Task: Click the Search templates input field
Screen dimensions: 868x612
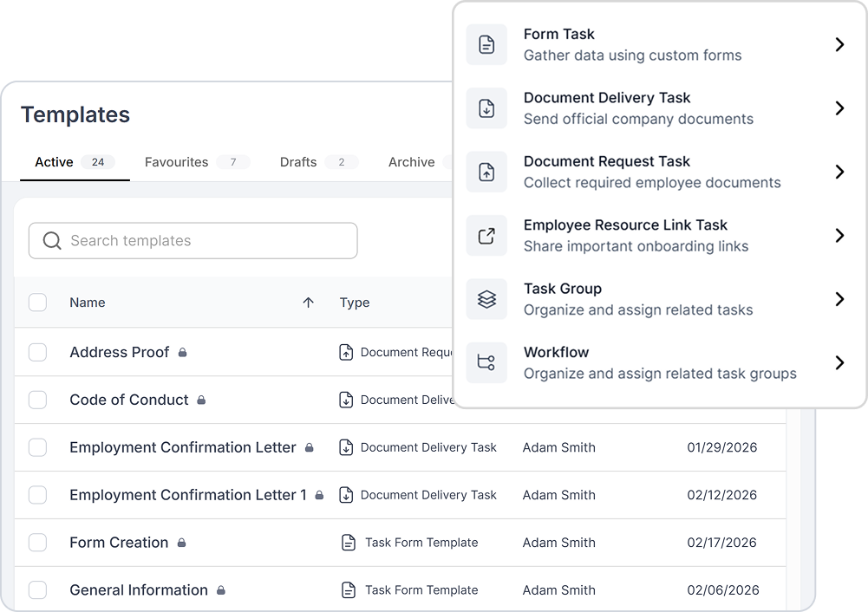Action: click(193, 241)
